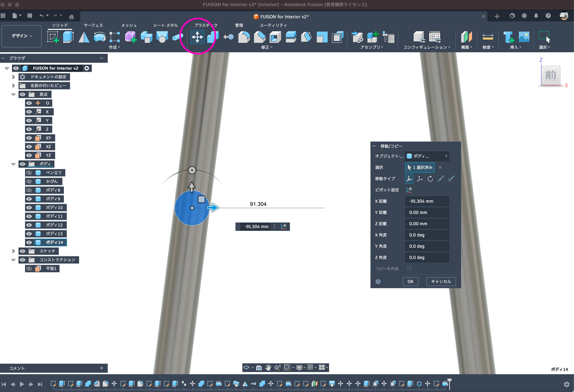Image resolution: width=574 pixels, height=392 pixels.
Task: Open the Orbit navigation tool
Action: coord(246,367)
